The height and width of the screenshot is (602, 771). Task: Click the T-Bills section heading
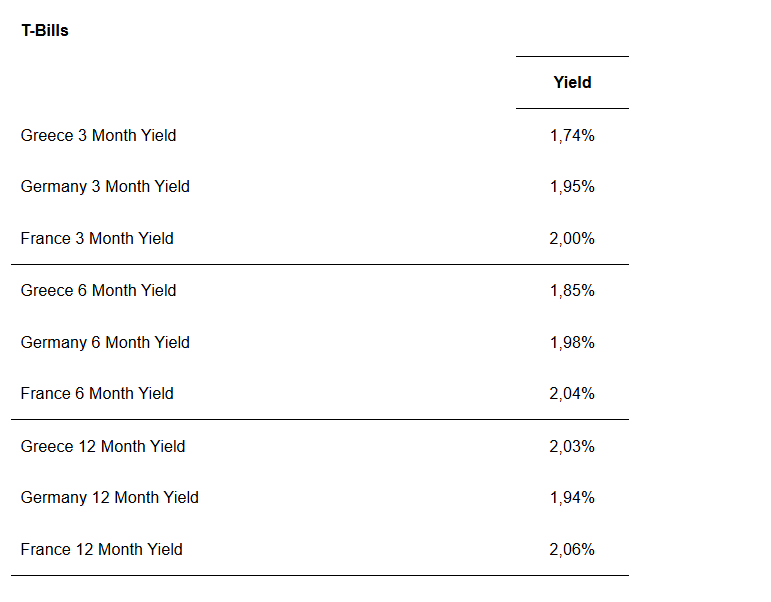(x=45, y=30)
